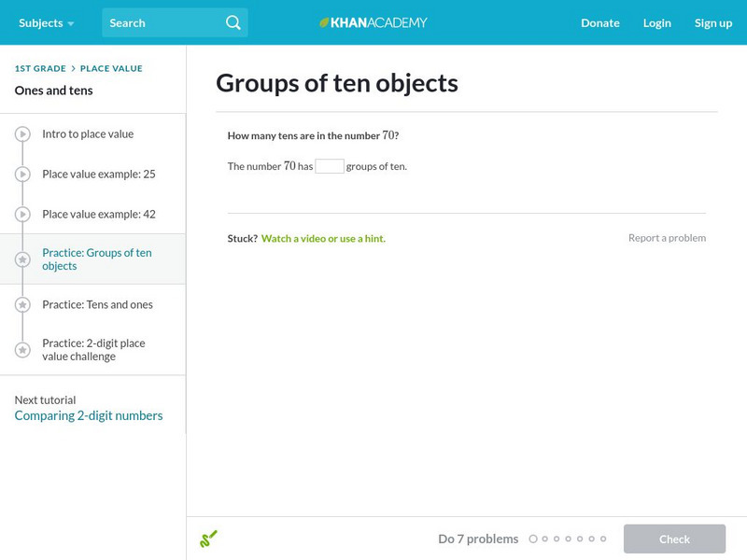Open search with the magnifying glass icon
This screenshot has width=747, height=560.
pos(233,22)
